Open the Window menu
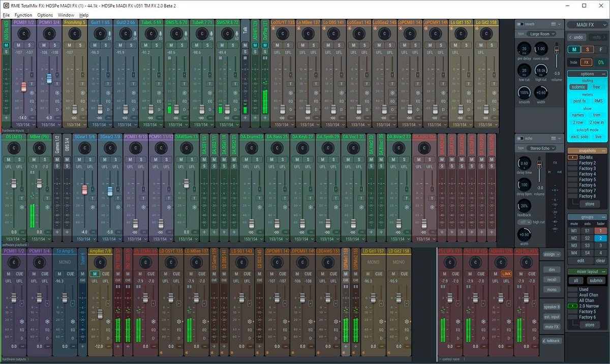This screenshot has height=364, width=610. coord(66,15)
